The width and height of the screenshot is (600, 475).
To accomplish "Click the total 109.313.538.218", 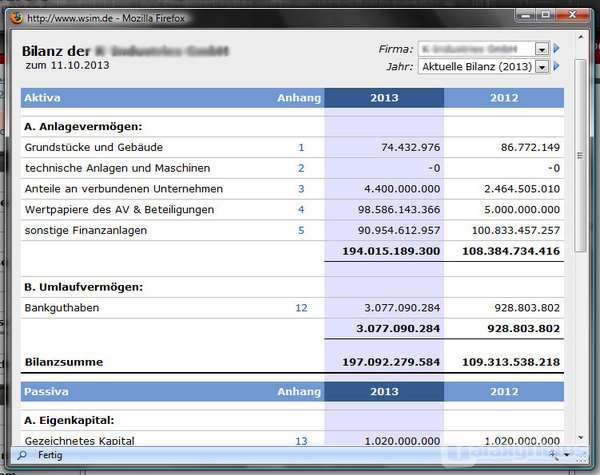I will [511, 362].
